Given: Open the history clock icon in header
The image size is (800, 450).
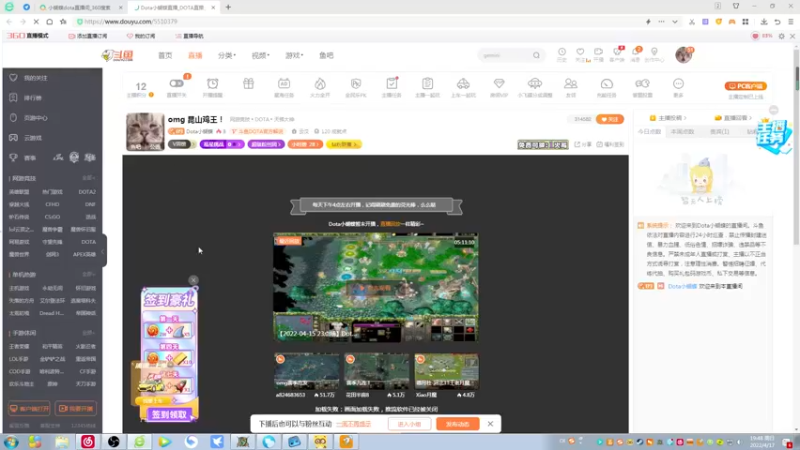Looking at the screenshot, I should (x=562, y=52).
